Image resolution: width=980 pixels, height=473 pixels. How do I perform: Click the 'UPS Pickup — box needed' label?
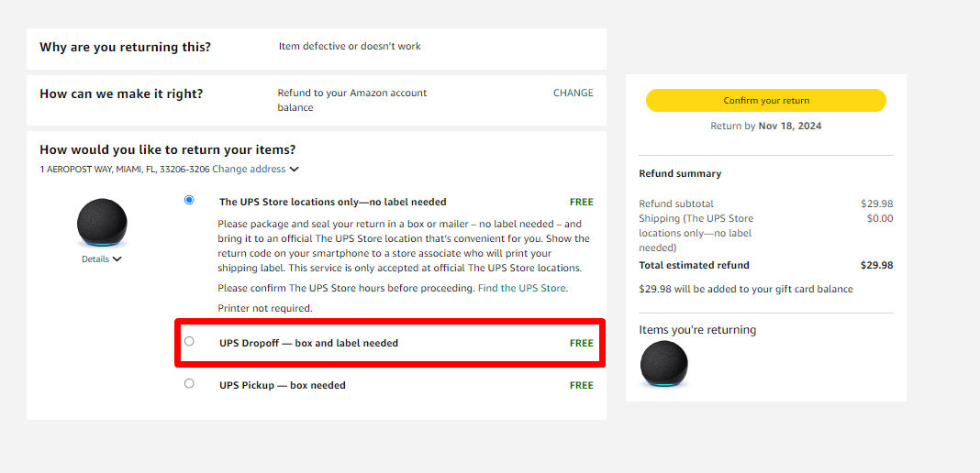[282, 385]
